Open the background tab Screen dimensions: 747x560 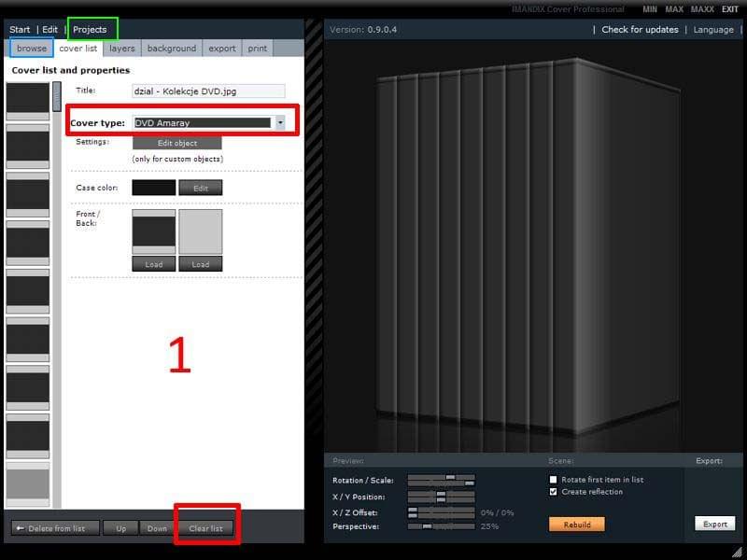point(172,49)
